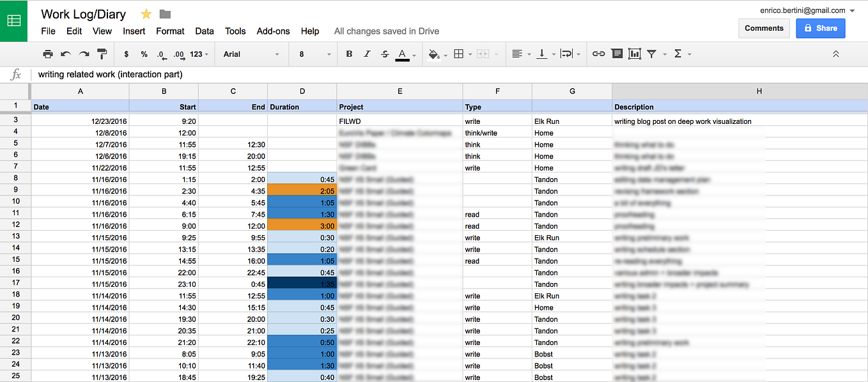868x382 pixels.
Task: Open the More formats 123 dropdown
Action: tap(197, 54)
